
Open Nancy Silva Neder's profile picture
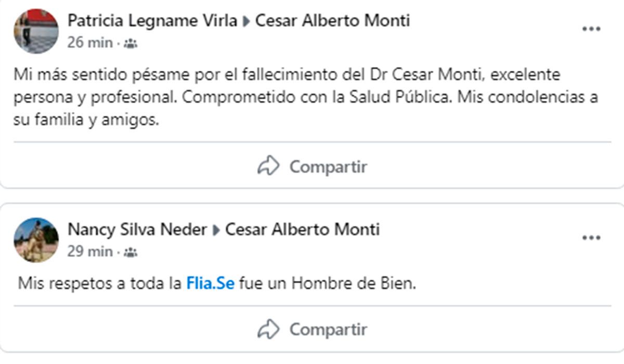point(36,240)
